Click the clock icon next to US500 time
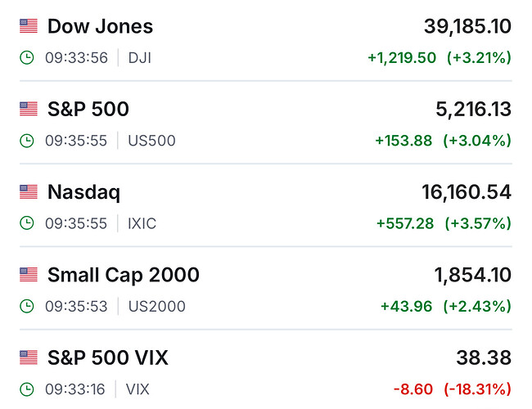The width and height of the screenshot is (532, 409). [x=27, y=141]
